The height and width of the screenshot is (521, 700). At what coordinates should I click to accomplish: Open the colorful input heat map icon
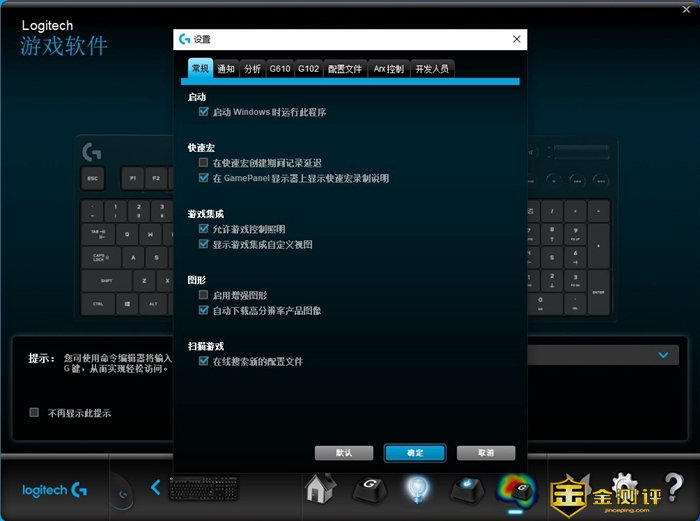pos(517,489)
